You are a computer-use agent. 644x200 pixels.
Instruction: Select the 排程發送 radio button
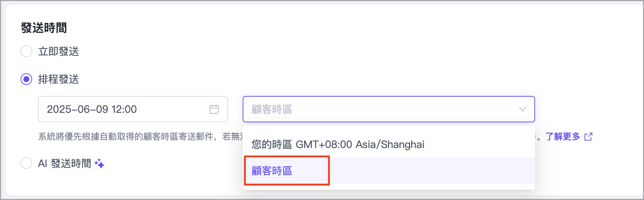coord(26,79)
